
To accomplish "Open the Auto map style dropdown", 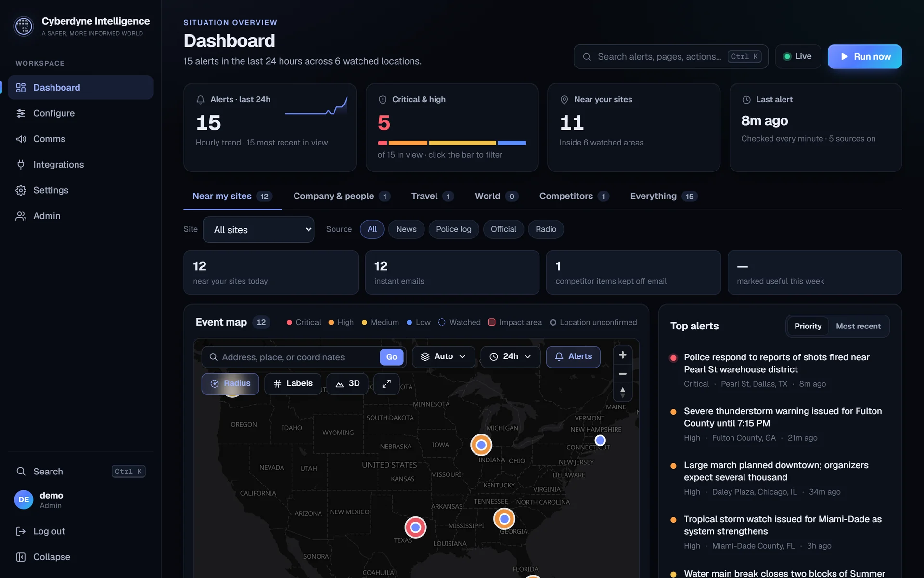I will [443, 357].
